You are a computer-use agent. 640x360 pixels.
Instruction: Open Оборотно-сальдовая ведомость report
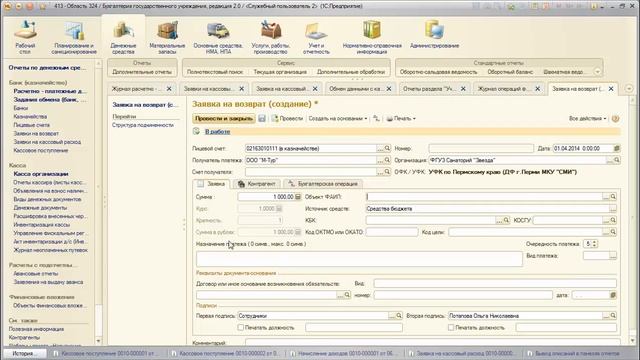coord(438,72)
